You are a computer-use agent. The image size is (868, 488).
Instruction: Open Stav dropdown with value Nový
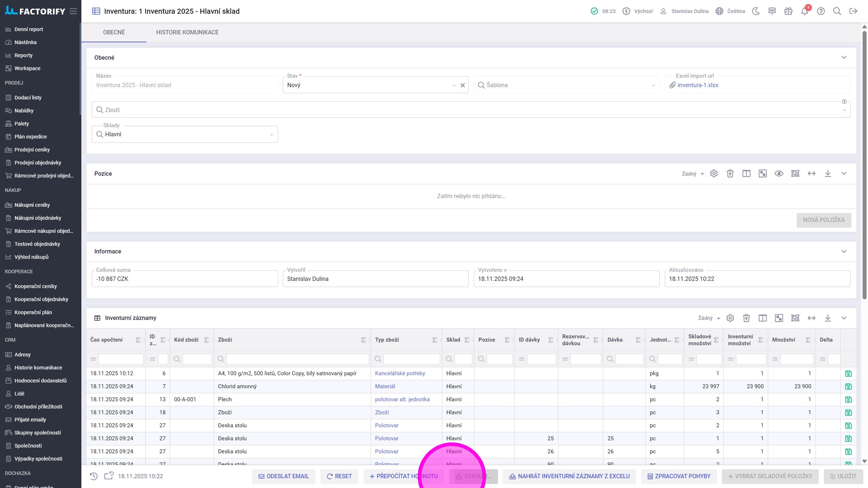point(369,85)
